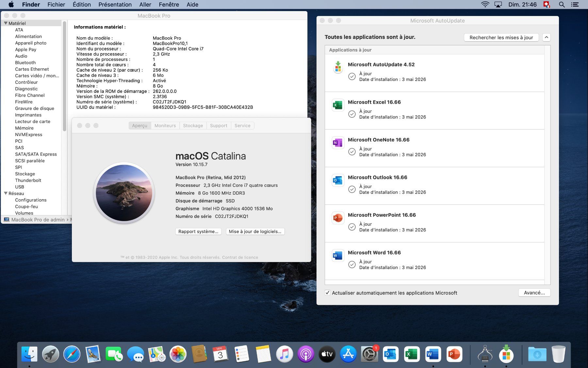Viewport: 588px width, 368px height.
Task: Open App Store icon in Dock
Action: tap(348, 354)
